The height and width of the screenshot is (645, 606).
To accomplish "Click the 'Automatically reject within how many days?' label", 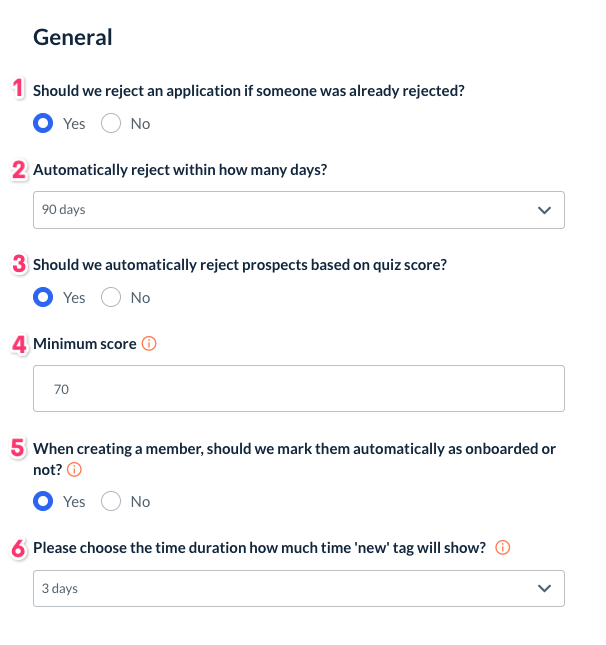I will (180, 170).
